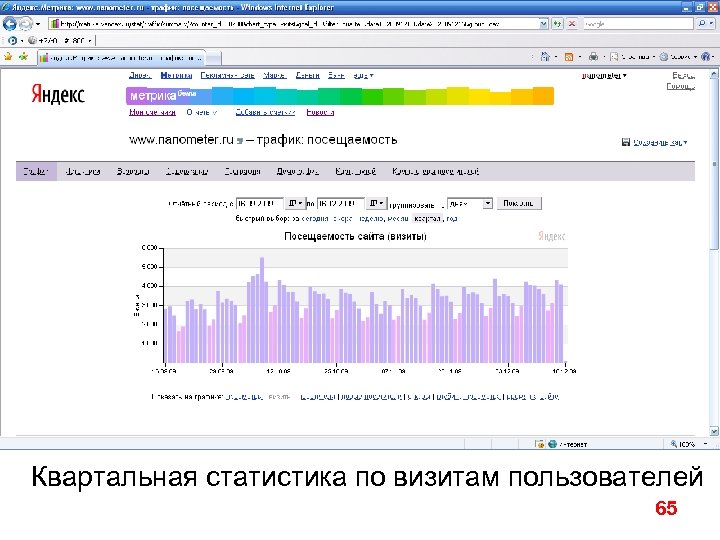This screenshot has width=720, height=540.
Task: Click the Print icon in command bar
Action: [593, 57]
